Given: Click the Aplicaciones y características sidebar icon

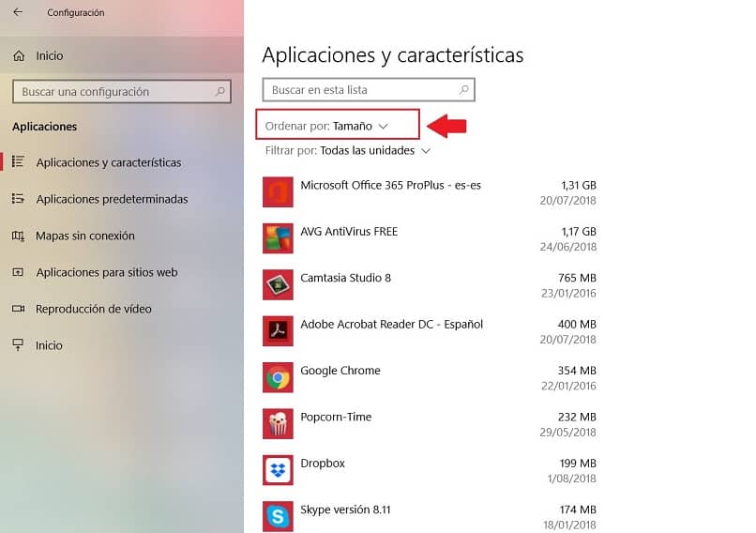Looking at the screenshot, I should [x=18, y=161].
